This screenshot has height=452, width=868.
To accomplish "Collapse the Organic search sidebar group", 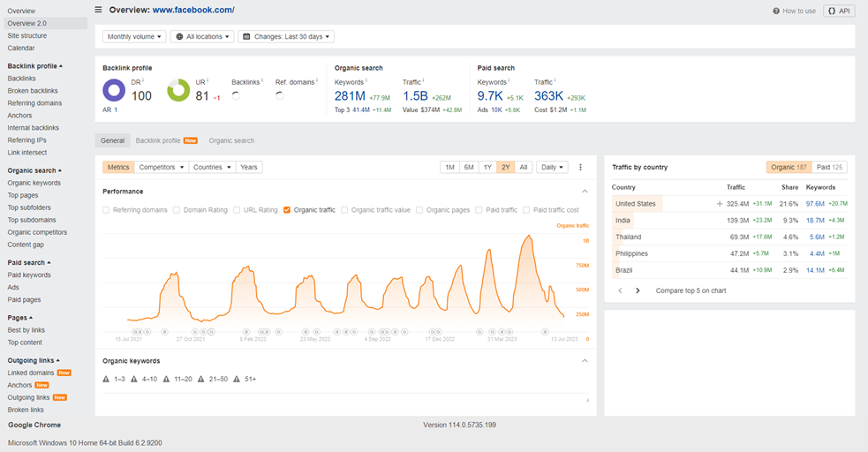I will (x=34, y=170).
